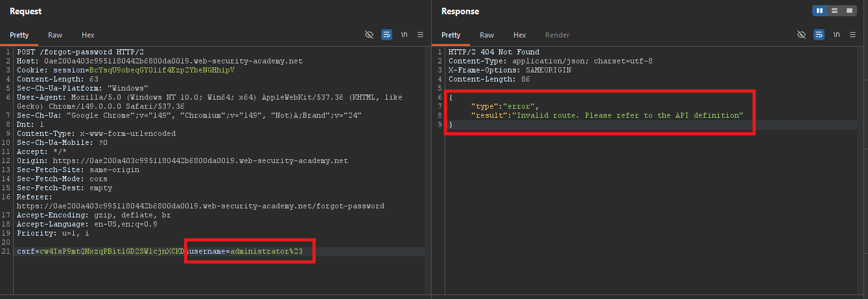Open the Response Hex tab
This screenshot has width=868, height=299.
[x=520, y=35]
